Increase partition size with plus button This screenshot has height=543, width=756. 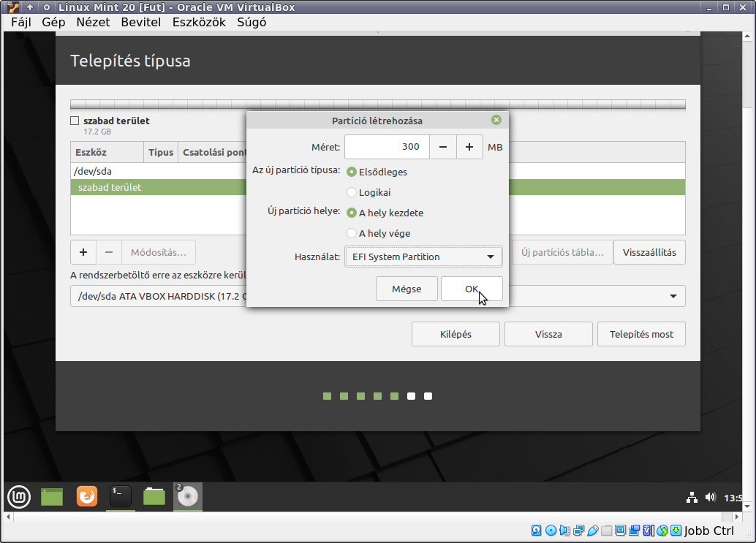(x=469, y=147)
